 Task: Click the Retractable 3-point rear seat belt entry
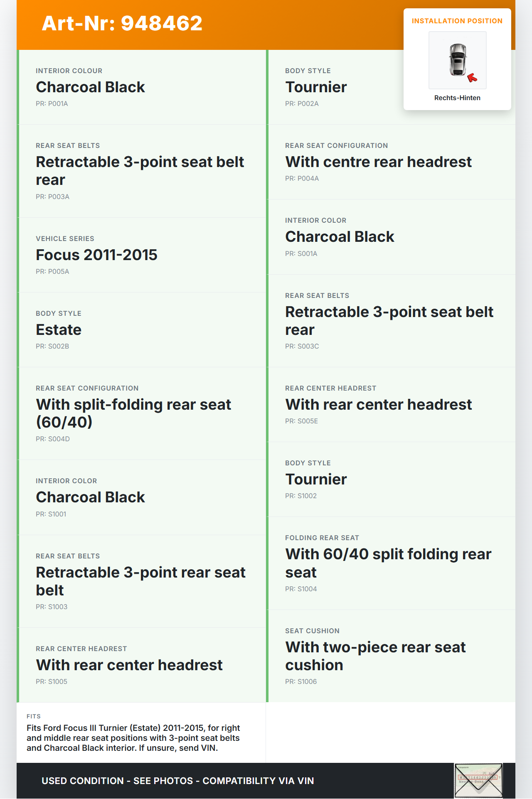click(x=140, y=581)
